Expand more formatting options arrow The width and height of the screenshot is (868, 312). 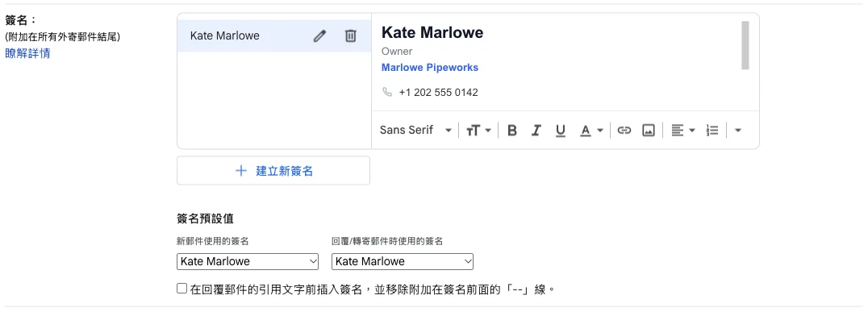pos(737,131)
